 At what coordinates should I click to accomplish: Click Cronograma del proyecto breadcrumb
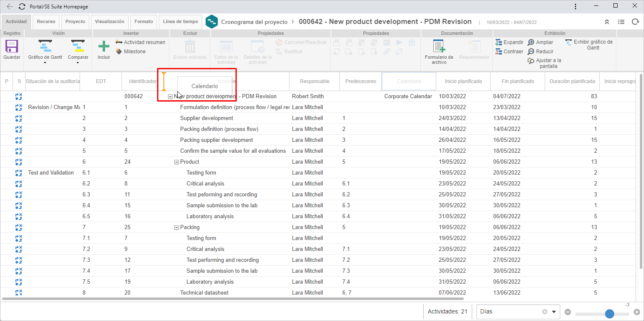pyautogui.click(x=254, y=22)
